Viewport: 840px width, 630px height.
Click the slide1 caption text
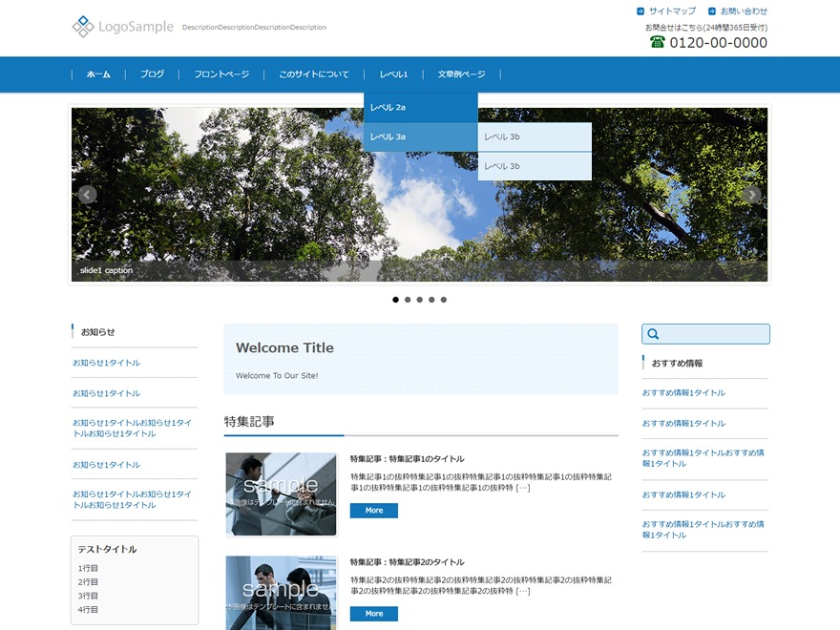(106, 270)
